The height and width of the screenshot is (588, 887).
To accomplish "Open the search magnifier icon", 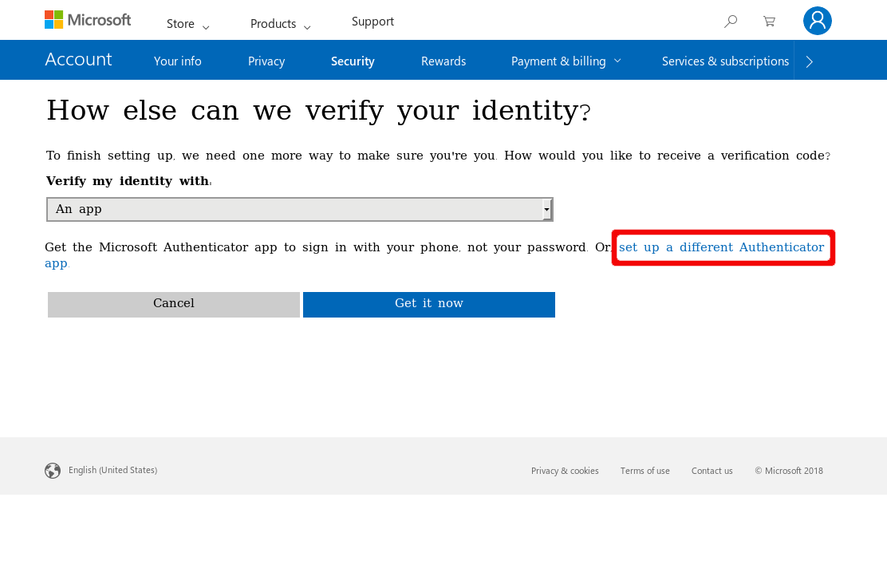I will pyautogui.click(x=730, y=22).
